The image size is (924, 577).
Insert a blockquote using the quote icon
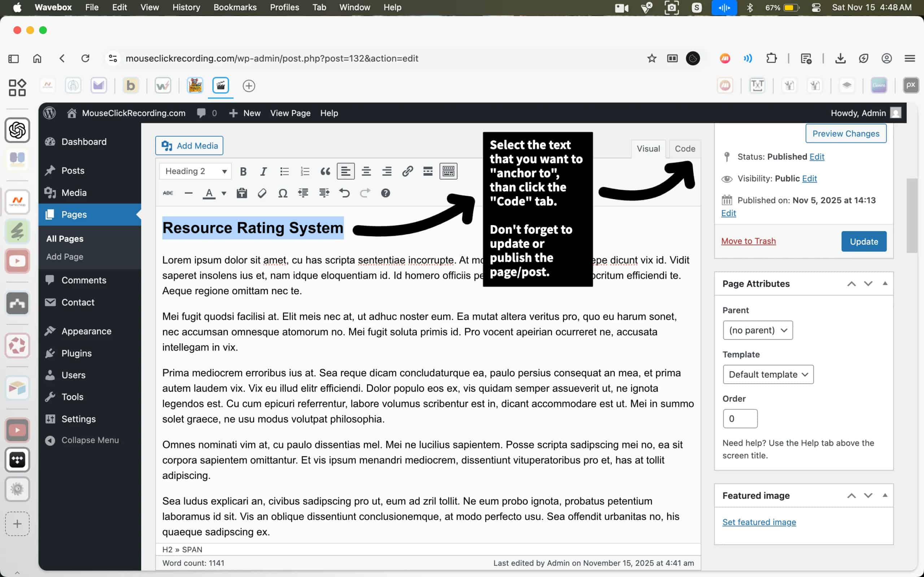(x=325, y=171)
